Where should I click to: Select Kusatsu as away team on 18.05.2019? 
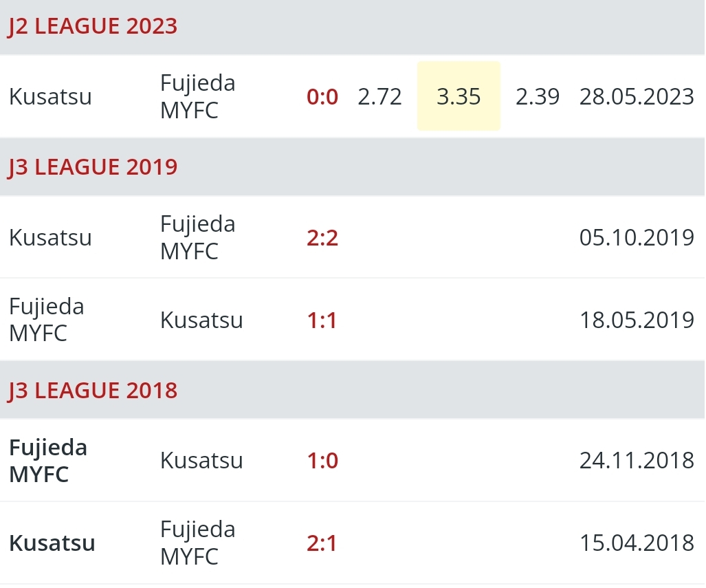(x=201, y=320)
